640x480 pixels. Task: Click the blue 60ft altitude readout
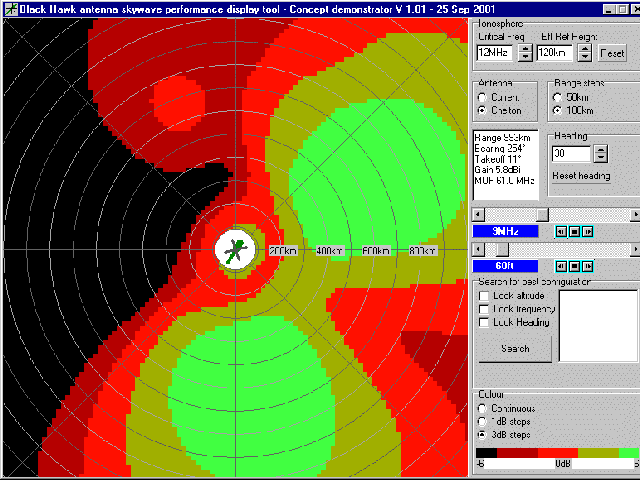point(505,266)
